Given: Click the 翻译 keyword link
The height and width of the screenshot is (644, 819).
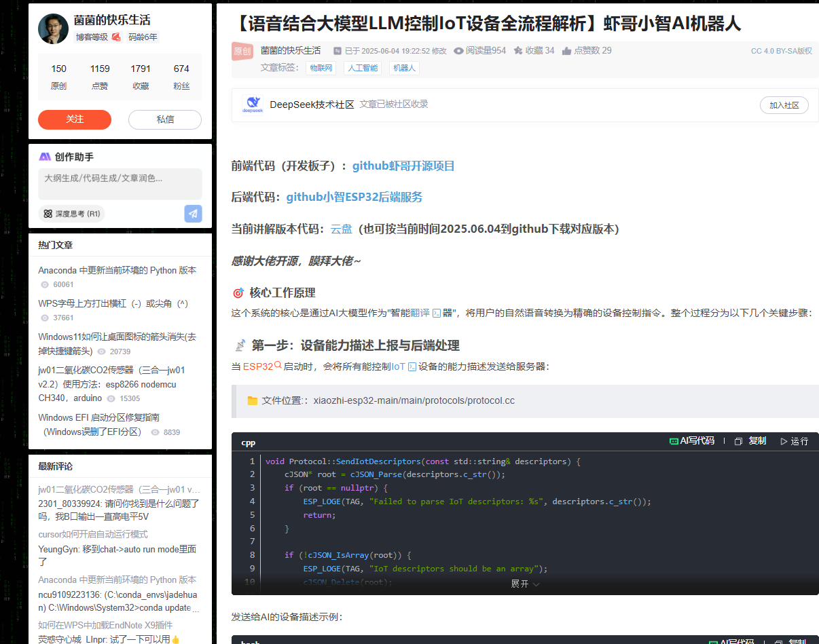Looking at the screenshot, I should pos(420,313).
